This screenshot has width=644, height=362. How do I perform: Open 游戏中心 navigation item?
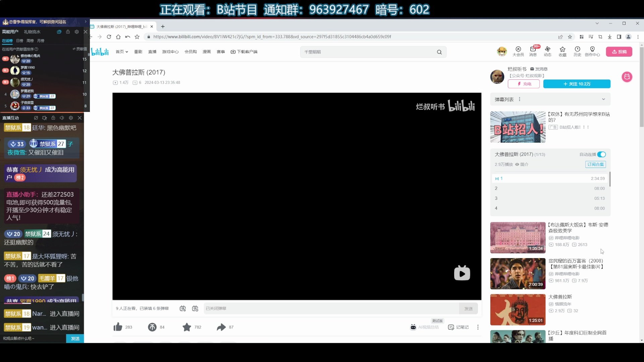(x=170, y=52)
